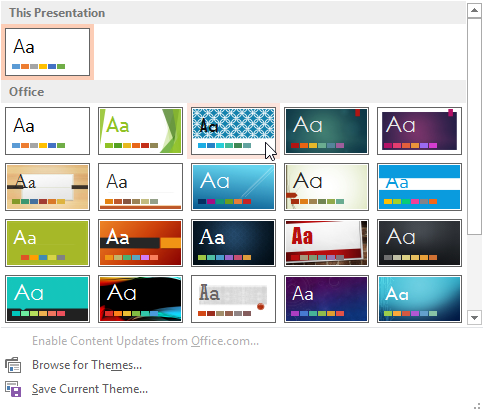
Task: Click the gallery resize grip dots
Action: coord(477,406)
